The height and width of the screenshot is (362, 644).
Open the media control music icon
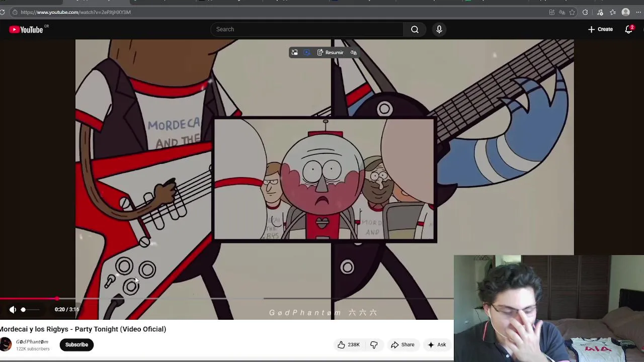pyautogui.click(x=600, y=12)
